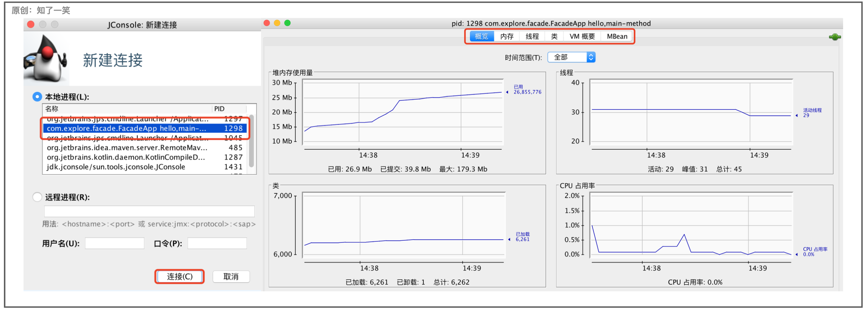Select com.explore.facade.FacadeApp process row
The image size is (868, 309).
point(145,128)
